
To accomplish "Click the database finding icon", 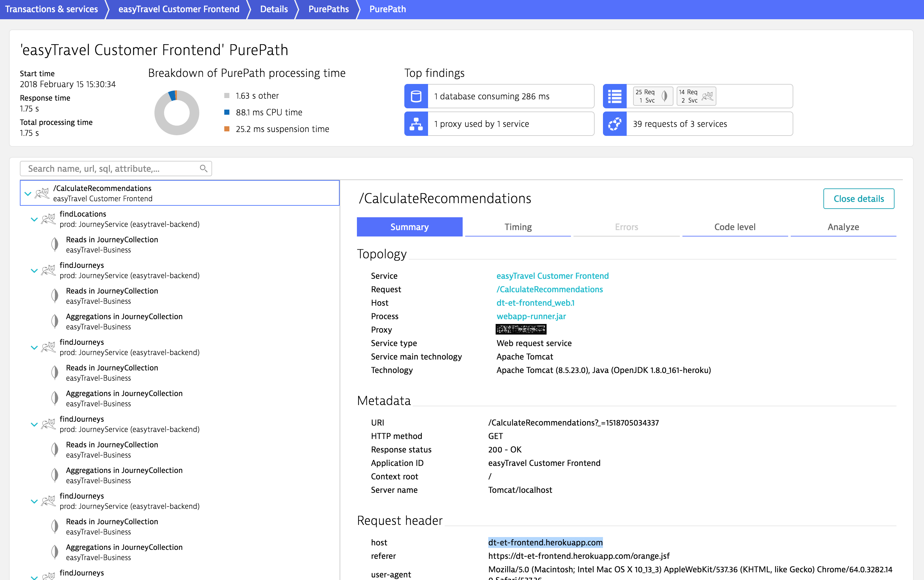I will [x=416, y=96].
